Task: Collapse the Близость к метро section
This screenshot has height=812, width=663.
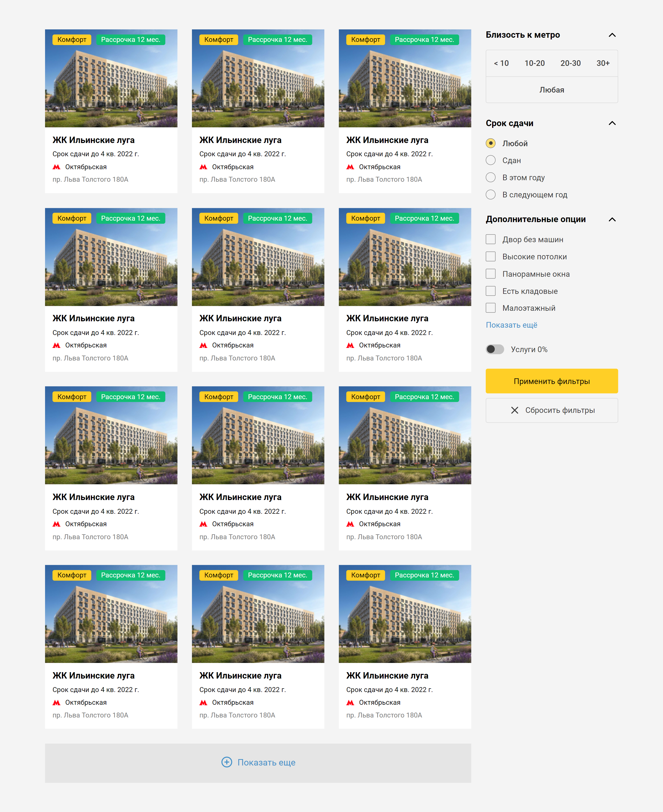Action: [612, 35]
